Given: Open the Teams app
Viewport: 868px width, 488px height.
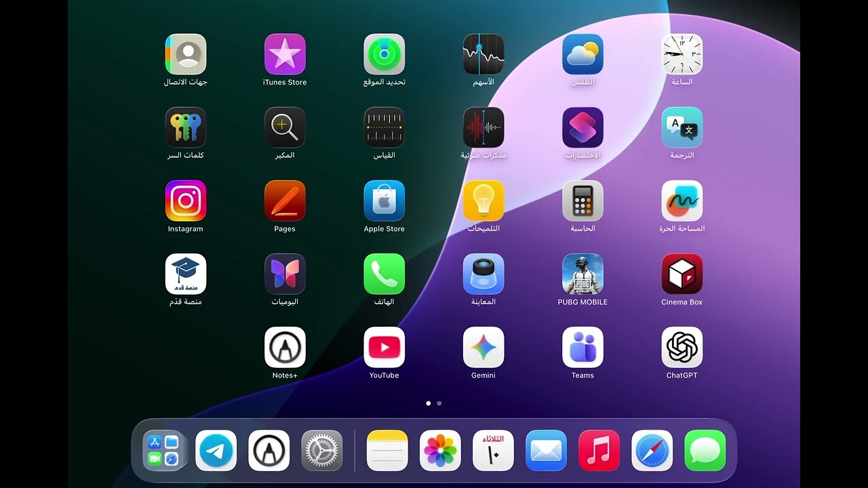Looking at the screenshot, I should [583, 347].
